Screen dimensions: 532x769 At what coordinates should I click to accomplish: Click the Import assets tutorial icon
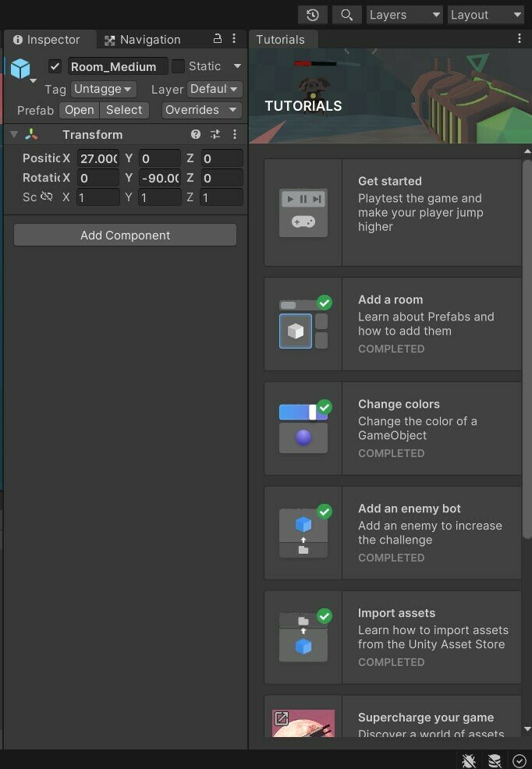303,637
